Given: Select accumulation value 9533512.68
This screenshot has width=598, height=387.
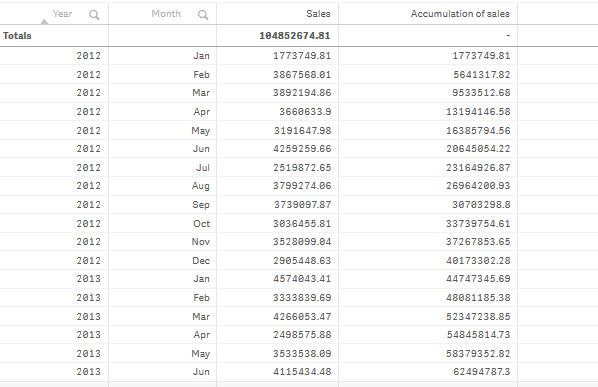Looking at the screenshot, I should 481,93.
